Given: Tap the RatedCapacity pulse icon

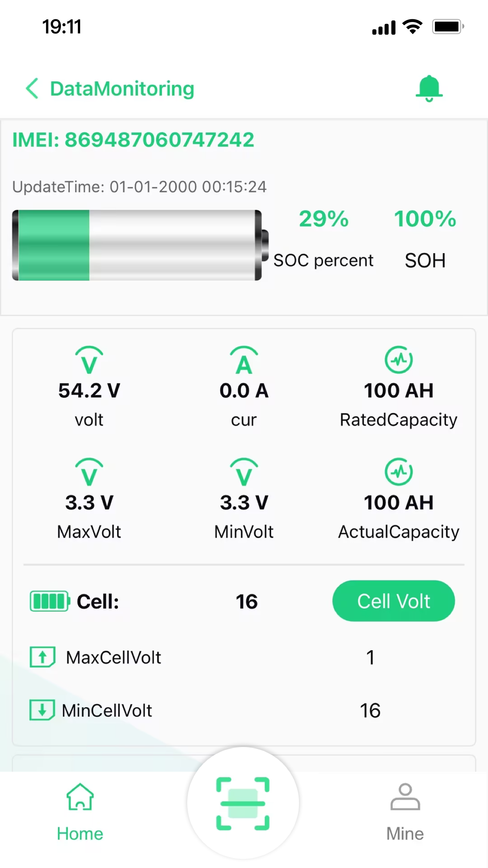Looking at the screenshot, I should [398, 360].
